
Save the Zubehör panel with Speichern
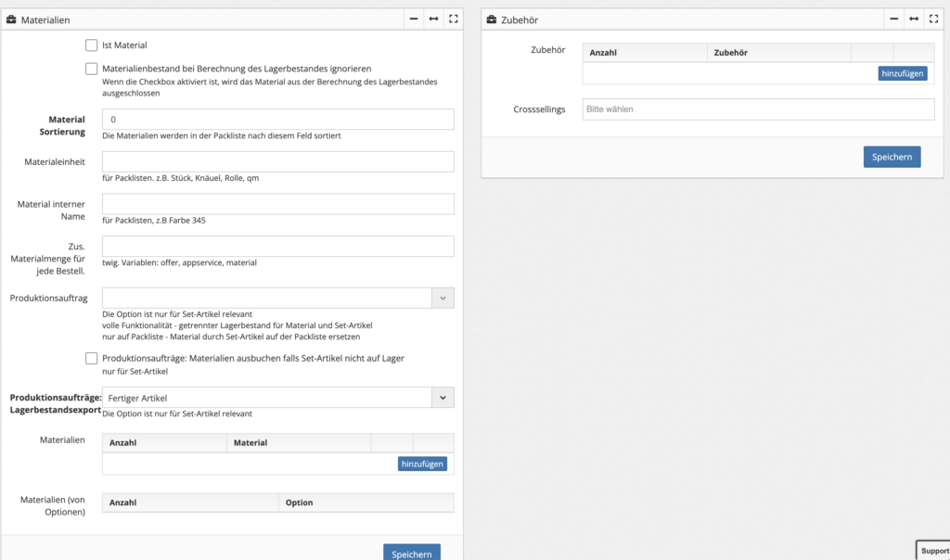[892, 157]
